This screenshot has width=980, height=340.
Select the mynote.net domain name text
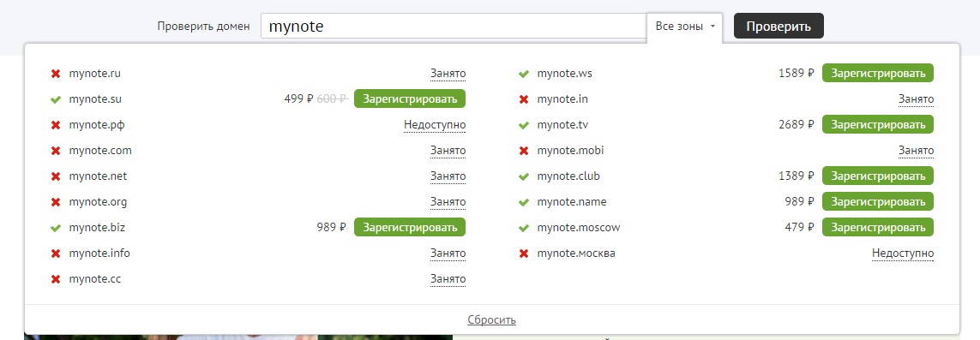98,176
